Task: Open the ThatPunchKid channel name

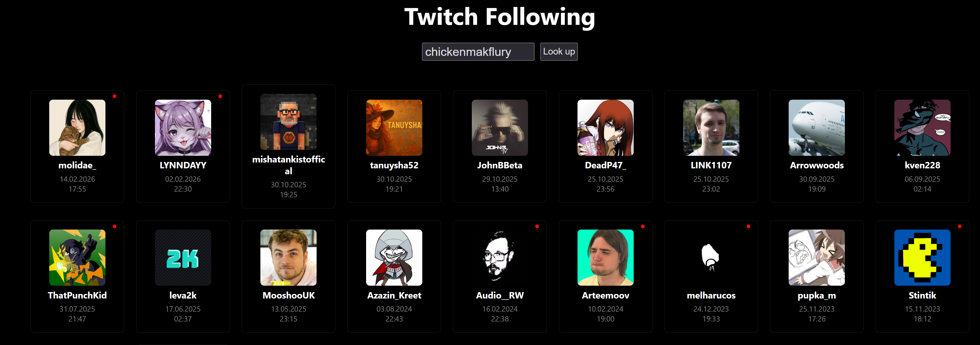Action: (77, 295)
